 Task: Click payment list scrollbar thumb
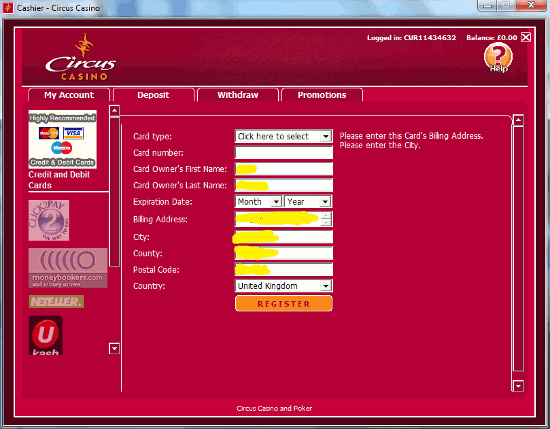click(x=114, y=192)
